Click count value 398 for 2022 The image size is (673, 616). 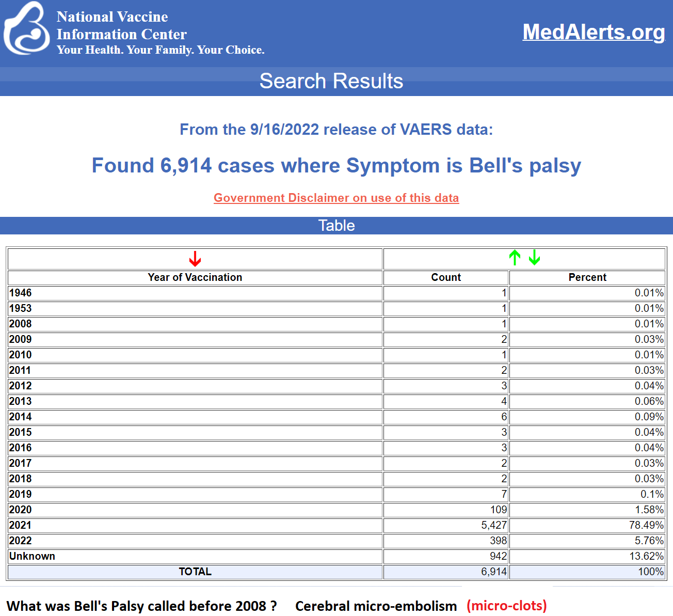click(x=499, y=541)
